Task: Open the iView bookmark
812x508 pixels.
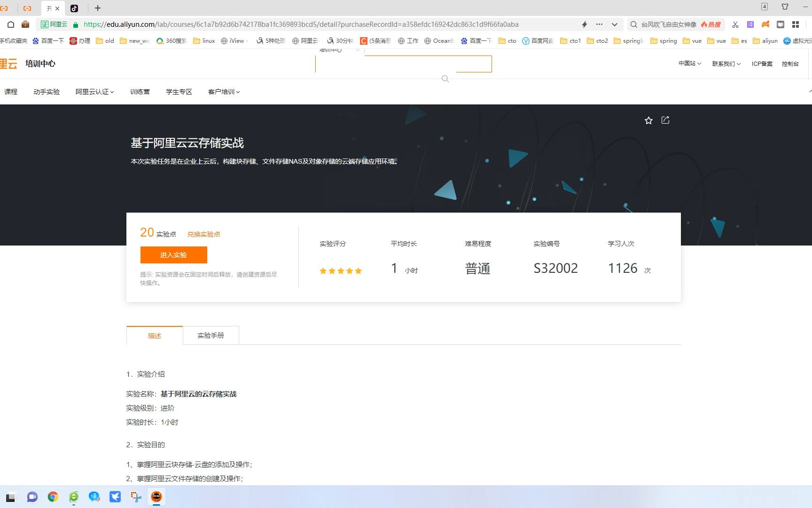Action: [234, 41]
